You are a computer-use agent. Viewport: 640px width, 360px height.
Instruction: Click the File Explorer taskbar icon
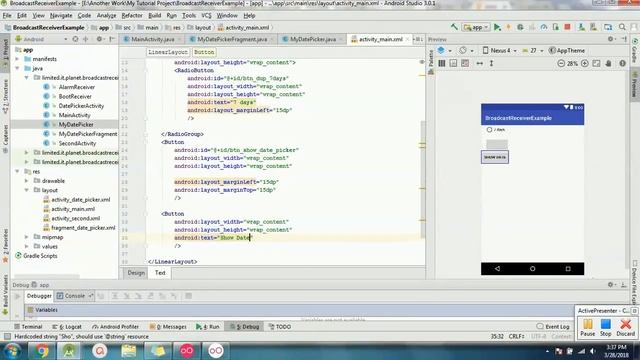[129, 351]
